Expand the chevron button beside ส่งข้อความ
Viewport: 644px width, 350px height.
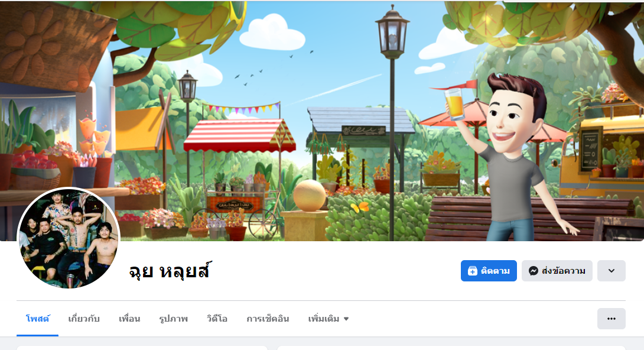pyautogui.click(x=611, y=271)
